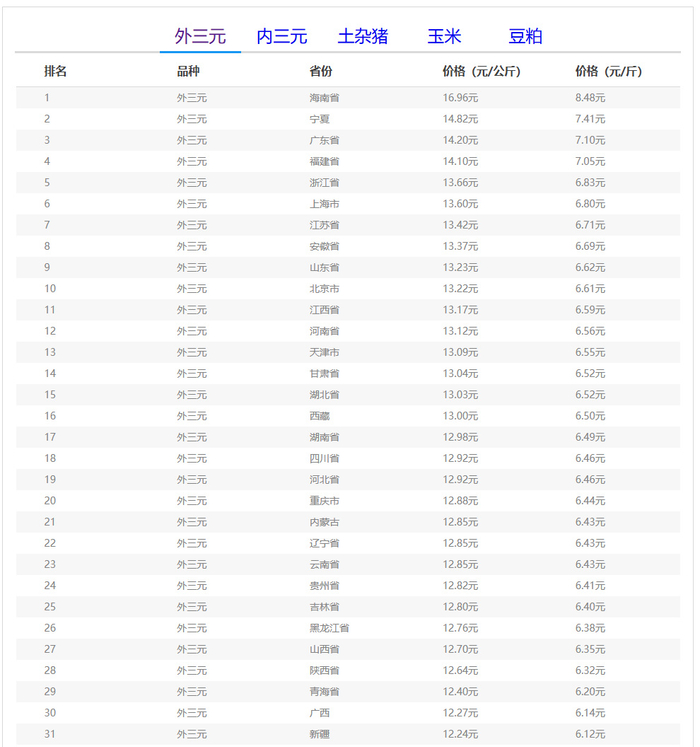Show the 玉米 price tab
The width and height of the screenshot is (700, 747).
pos(444,36)
